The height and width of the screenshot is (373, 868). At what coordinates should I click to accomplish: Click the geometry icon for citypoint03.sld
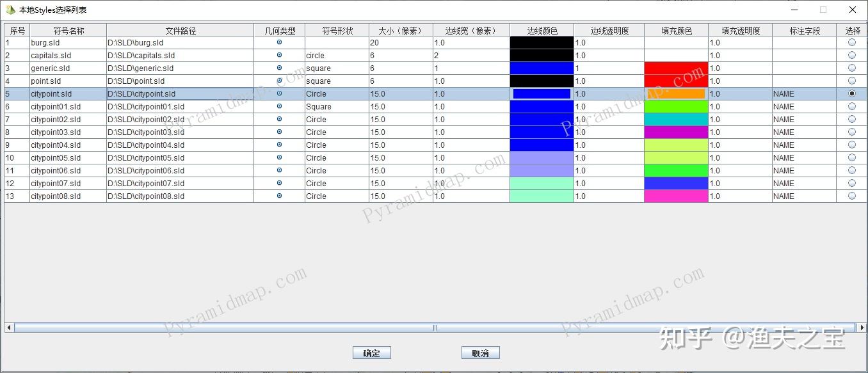278,132
